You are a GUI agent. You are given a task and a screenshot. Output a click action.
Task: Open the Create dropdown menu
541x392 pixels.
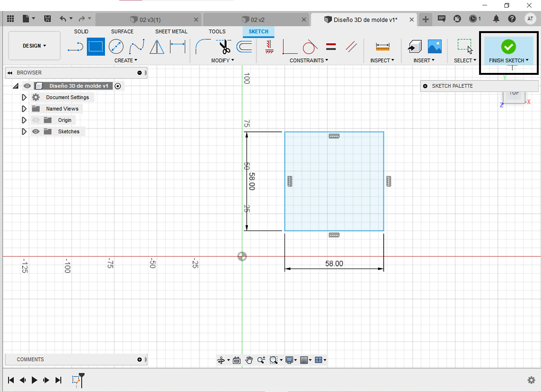pyautogui.click(x=126, y=60)
